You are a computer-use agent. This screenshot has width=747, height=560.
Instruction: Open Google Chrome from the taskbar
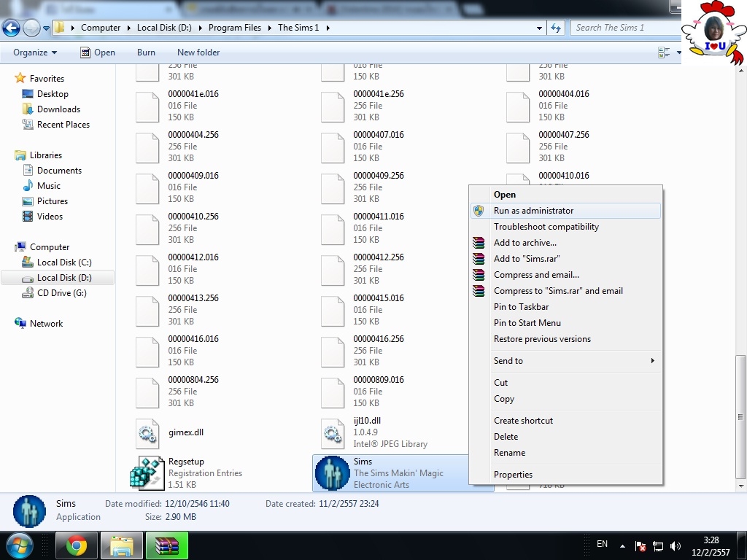(x=76, y=545)
